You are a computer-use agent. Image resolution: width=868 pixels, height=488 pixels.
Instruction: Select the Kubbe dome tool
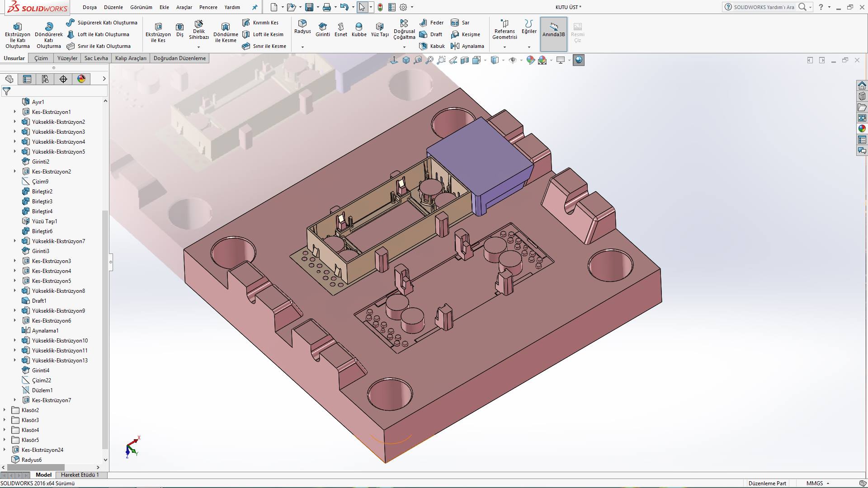tap(359, 30)
